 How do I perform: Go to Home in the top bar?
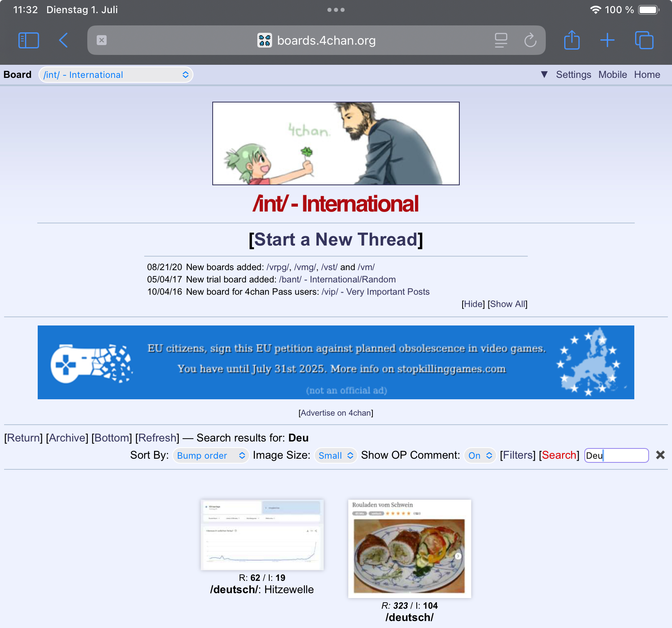[647, 75]
